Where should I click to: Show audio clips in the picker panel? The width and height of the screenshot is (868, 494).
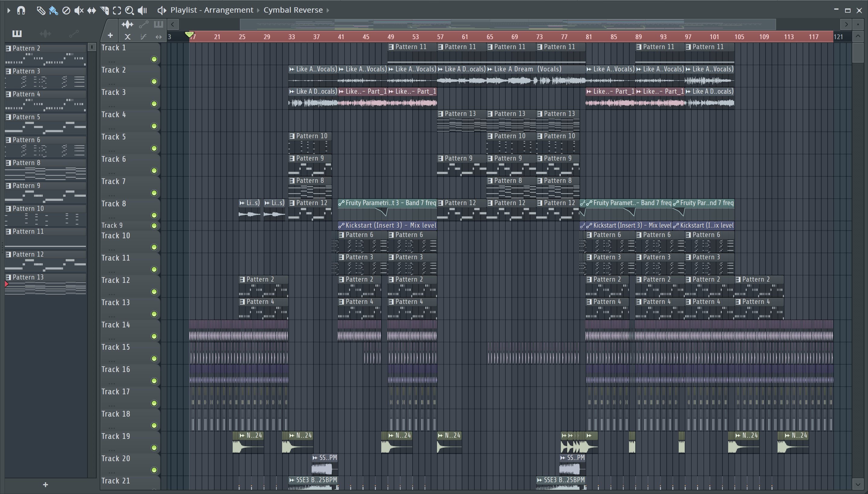(x=45, y=33)
